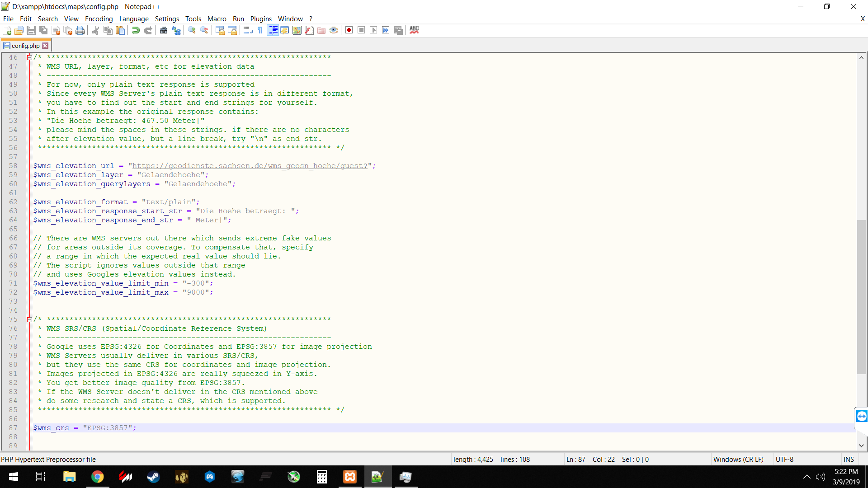
Task: Open the Plugins menu
Action: pos(261,19)
